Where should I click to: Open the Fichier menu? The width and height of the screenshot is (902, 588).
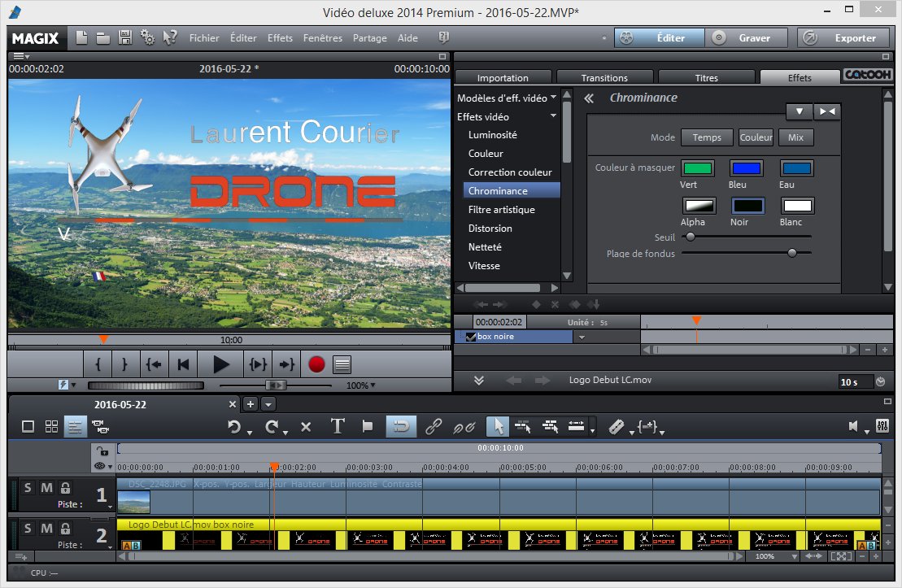204,38
